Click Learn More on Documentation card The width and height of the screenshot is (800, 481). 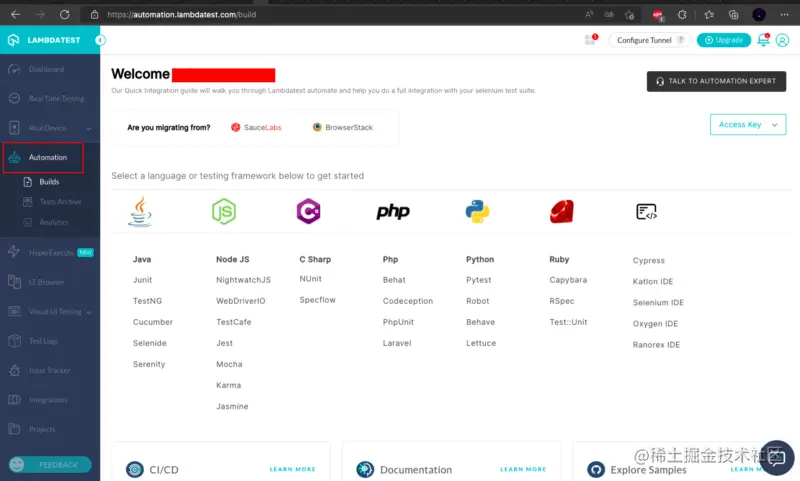click(x=523, y=469)
